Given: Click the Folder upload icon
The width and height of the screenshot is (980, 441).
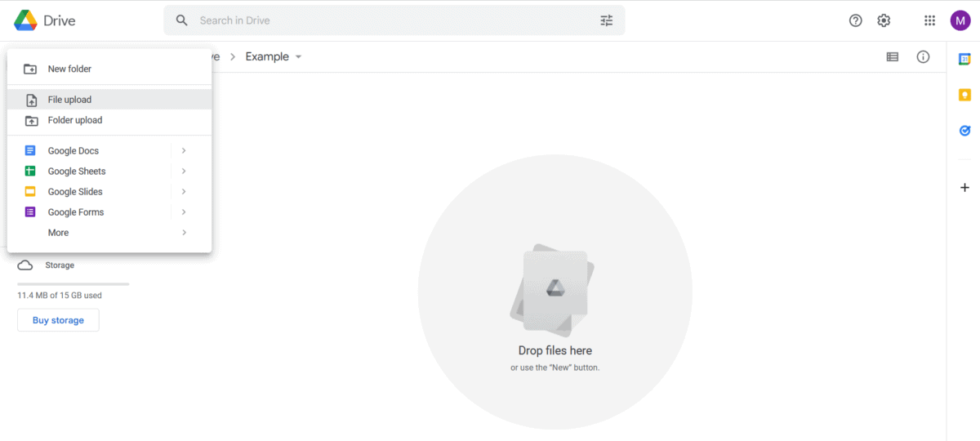Looking at the screenshot, I should coord(31,121).
